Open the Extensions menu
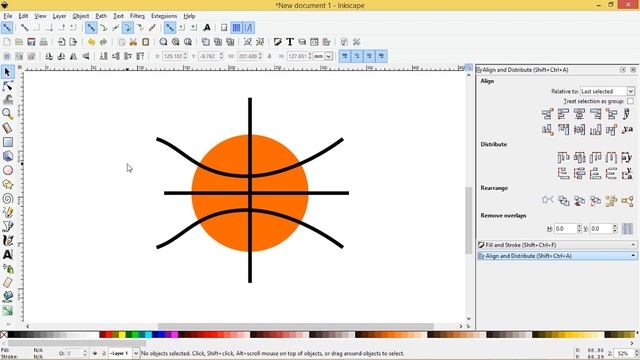Image resolution: width=640 pixels, height=360 pixels. pos(164,16)
